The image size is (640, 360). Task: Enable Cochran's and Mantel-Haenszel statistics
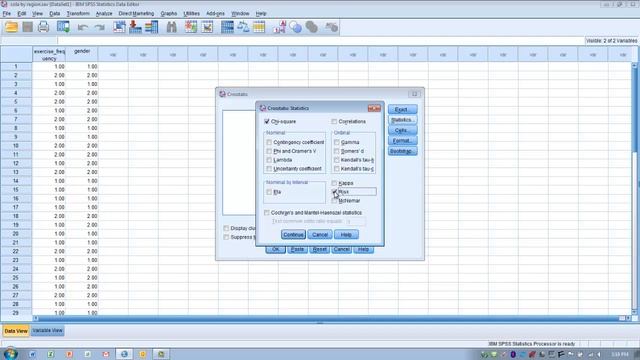(x=267, y=213)
